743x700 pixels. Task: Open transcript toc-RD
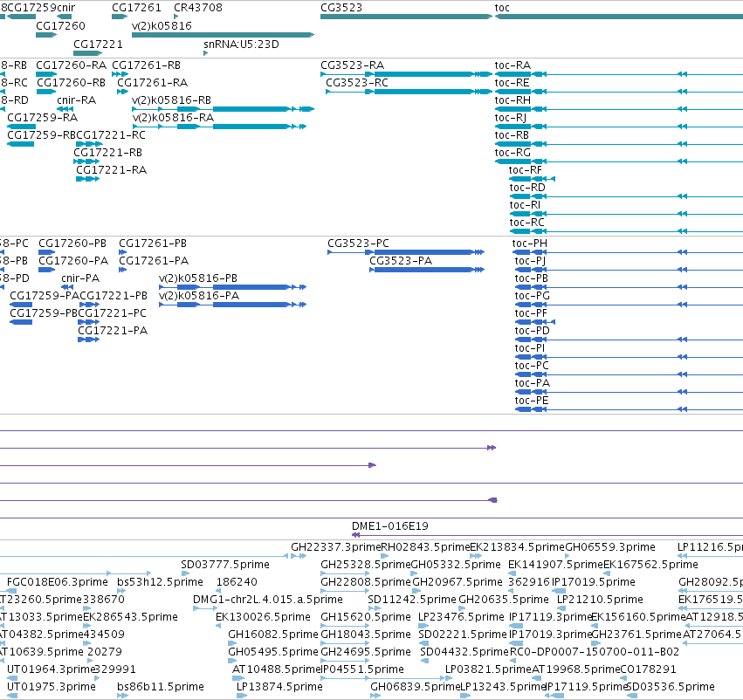pos(626,196)
